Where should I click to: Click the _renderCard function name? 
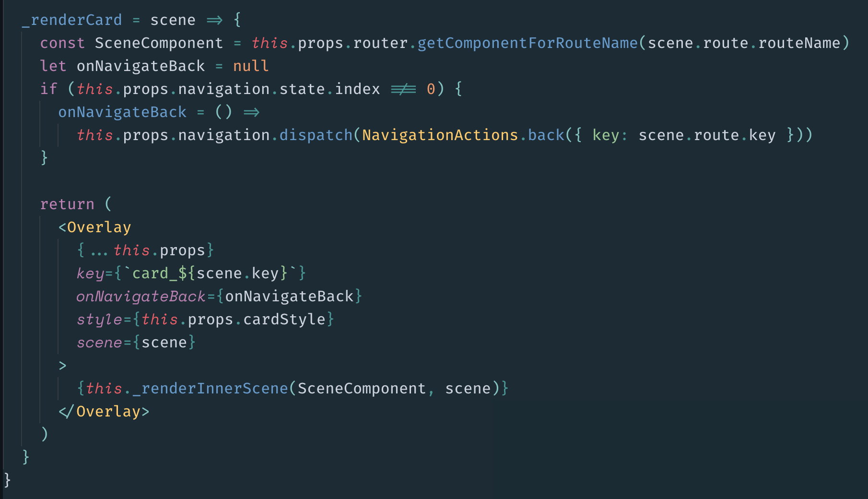(72, 20)
